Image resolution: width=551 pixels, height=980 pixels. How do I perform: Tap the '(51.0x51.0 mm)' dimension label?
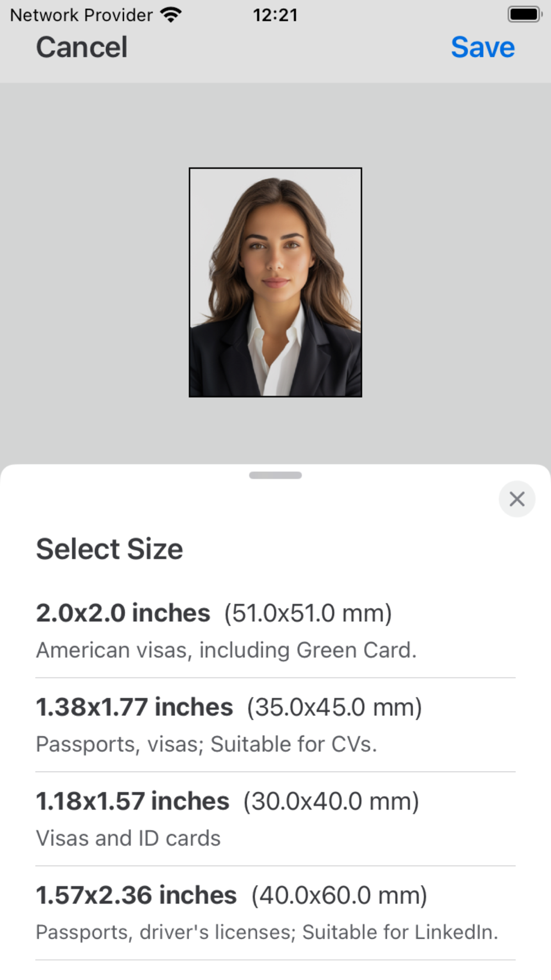(307, 613)
